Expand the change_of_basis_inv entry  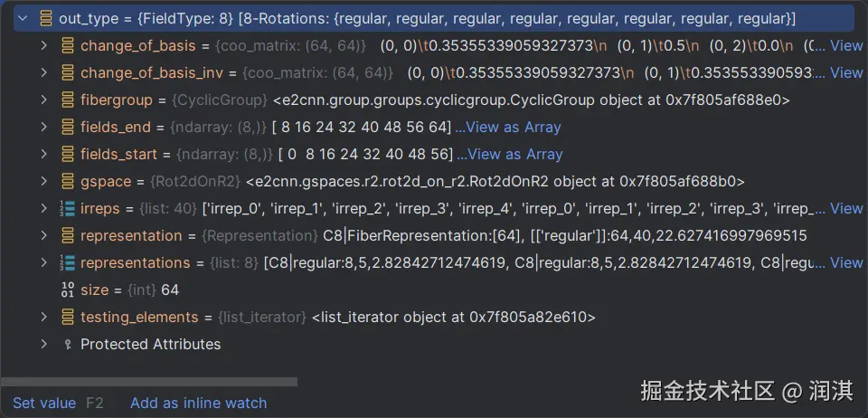tap(44, 72)
